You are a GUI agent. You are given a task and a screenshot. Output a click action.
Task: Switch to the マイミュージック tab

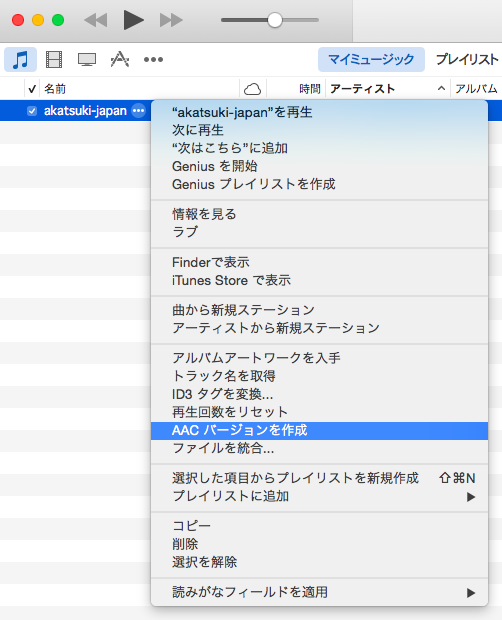pos(371,59)
